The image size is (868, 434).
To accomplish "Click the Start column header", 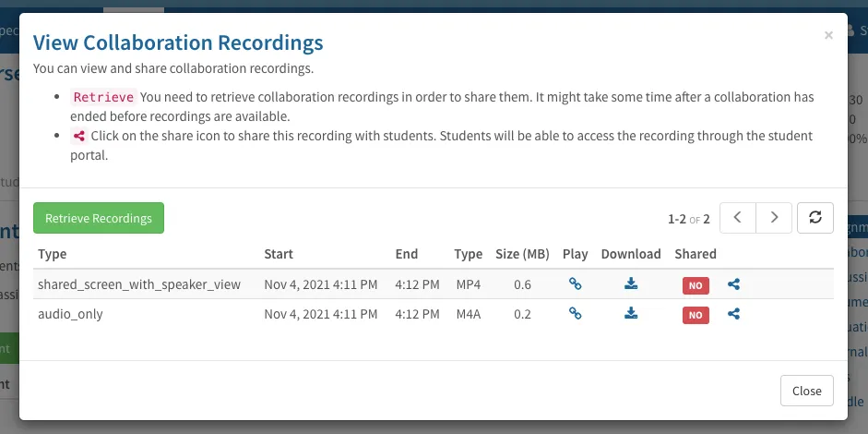I will (279, 254).
